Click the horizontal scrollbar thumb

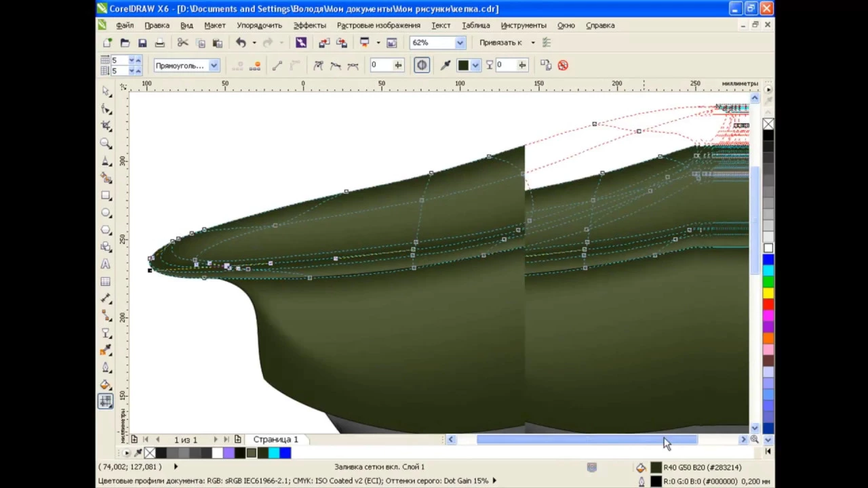[587, 439]
